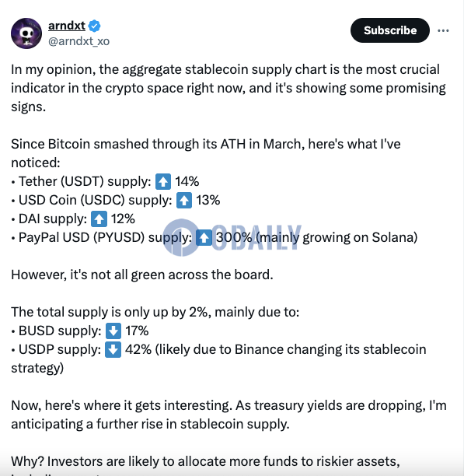Click the 'Why? Investors are likely' line
Image resolution: width=464 pixels, height=476 pixels.
pos(205,461)
